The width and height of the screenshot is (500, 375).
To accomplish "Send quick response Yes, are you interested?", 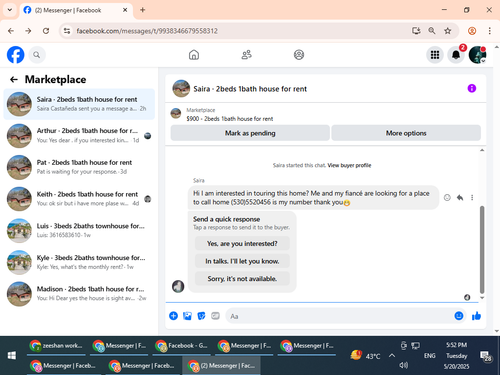I will (x=242, y=244).
